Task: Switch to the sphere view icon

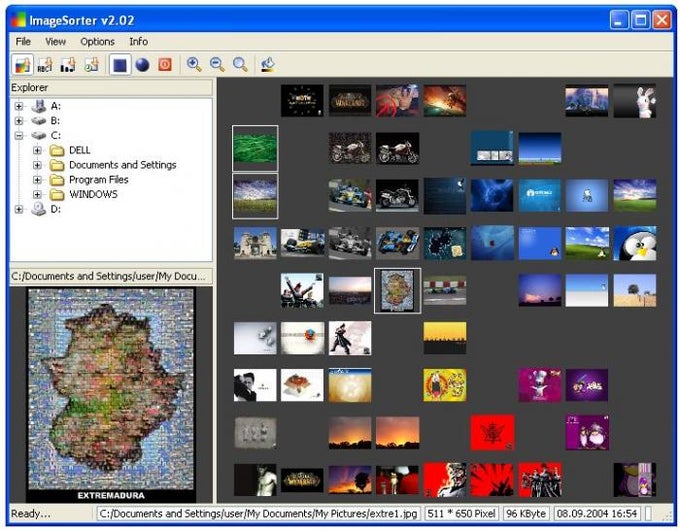Action: [x=142, y=65]
